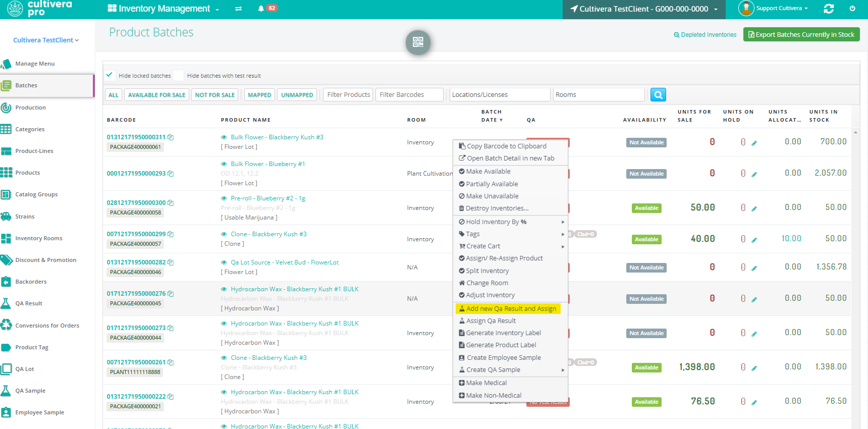
Task: Click the refresh sync icon in header
Action: click(x=829, y=9)
